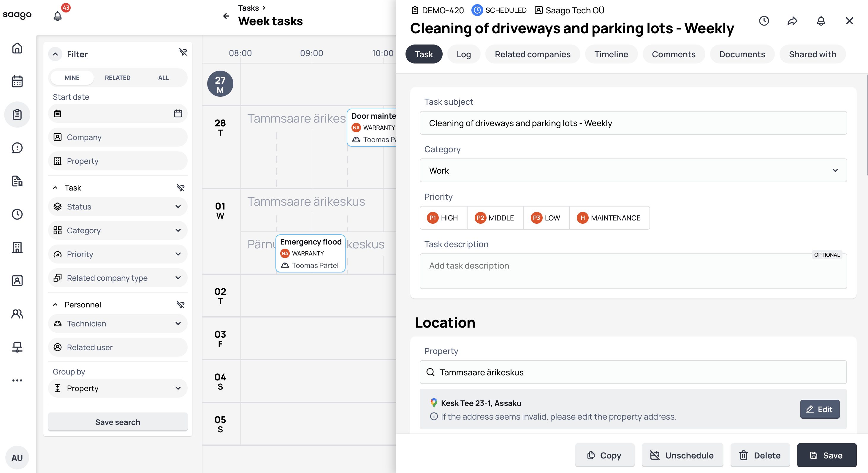
Task: Expand the Status filter dropdown
Action: [x=118, y=207]
